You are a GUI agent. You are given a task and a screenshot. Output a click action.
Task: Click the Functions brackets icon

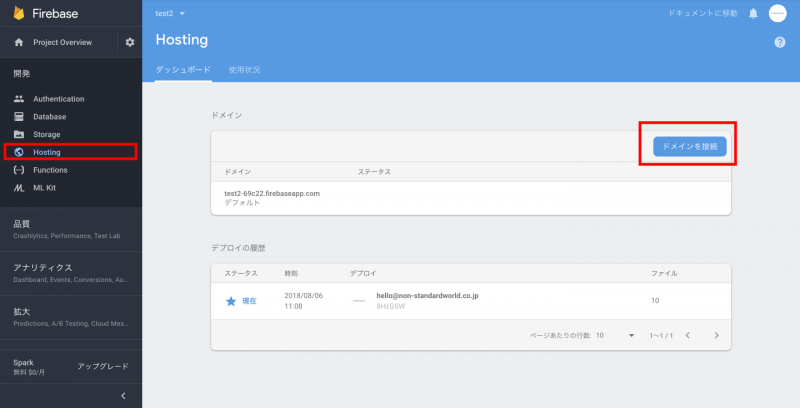pos(19,170)
